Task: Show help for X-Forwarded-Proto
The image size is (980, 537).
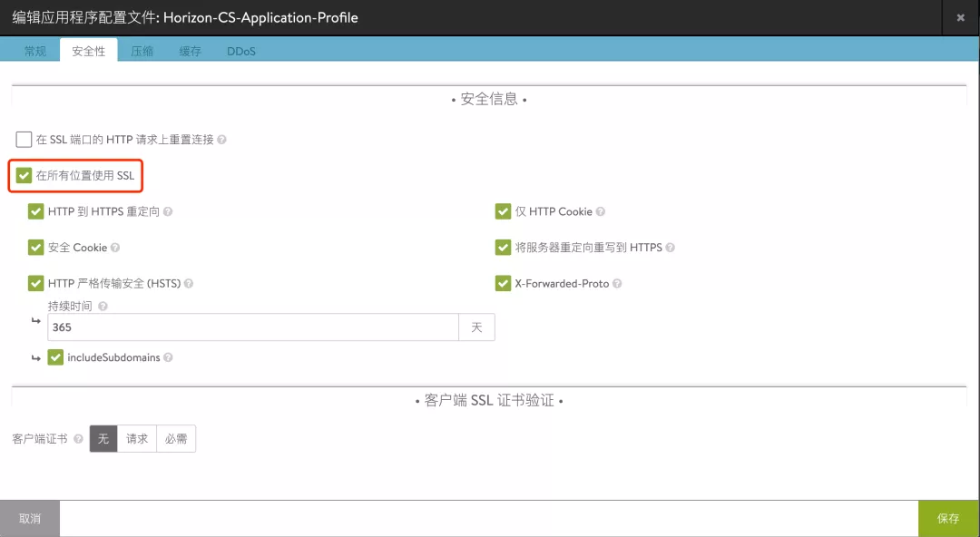Action: click(x=617, y=284)
